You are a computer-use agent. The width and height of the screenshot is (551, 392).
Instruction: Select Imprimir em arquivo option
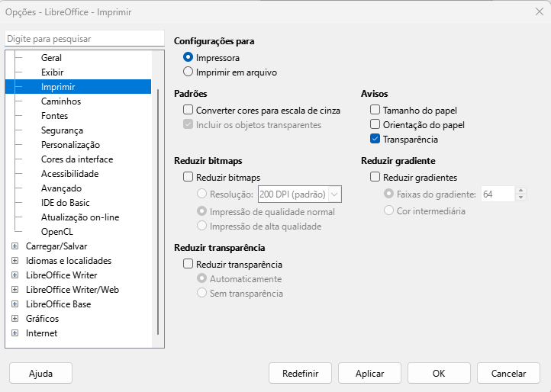coord(188,72)
